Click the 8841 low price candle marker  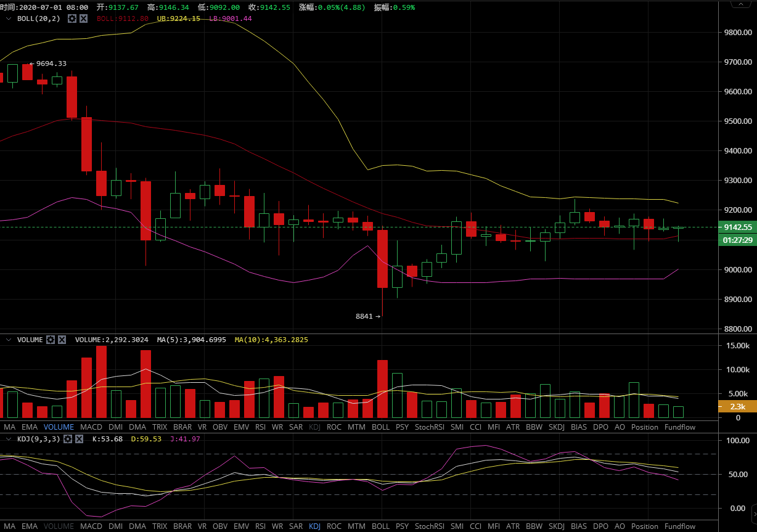[x=367, y=316]
